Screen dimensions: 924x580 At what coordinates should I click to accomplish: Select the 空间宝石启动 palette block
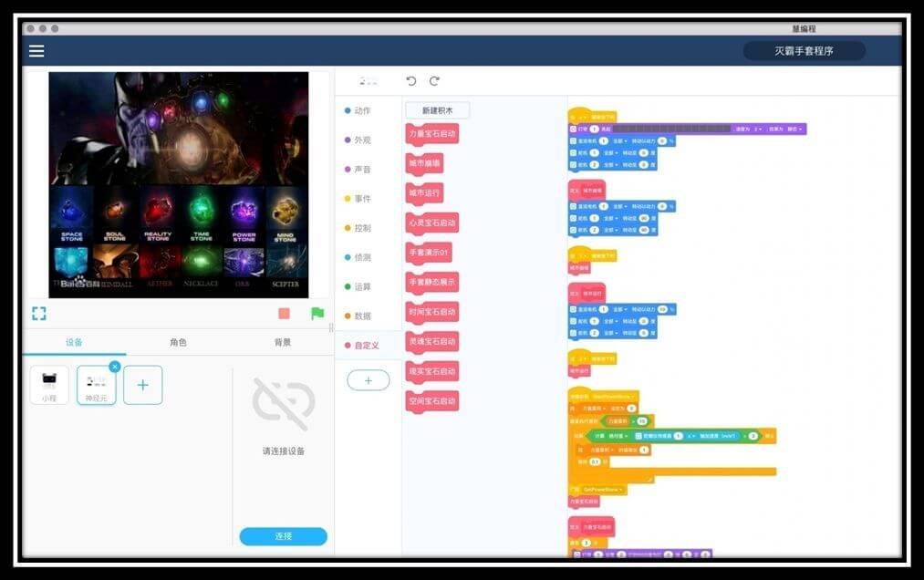coord(432,401)
